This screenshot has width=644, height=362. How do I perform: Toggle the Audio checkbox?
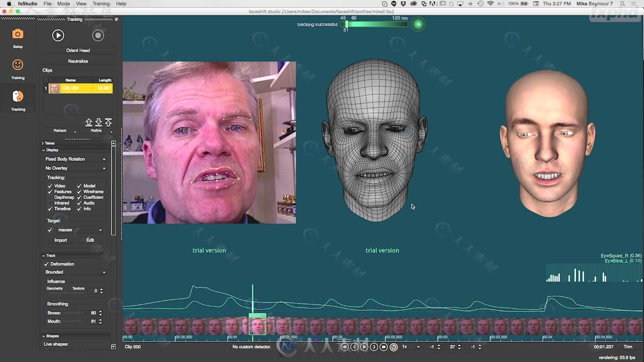pos(79,203)
